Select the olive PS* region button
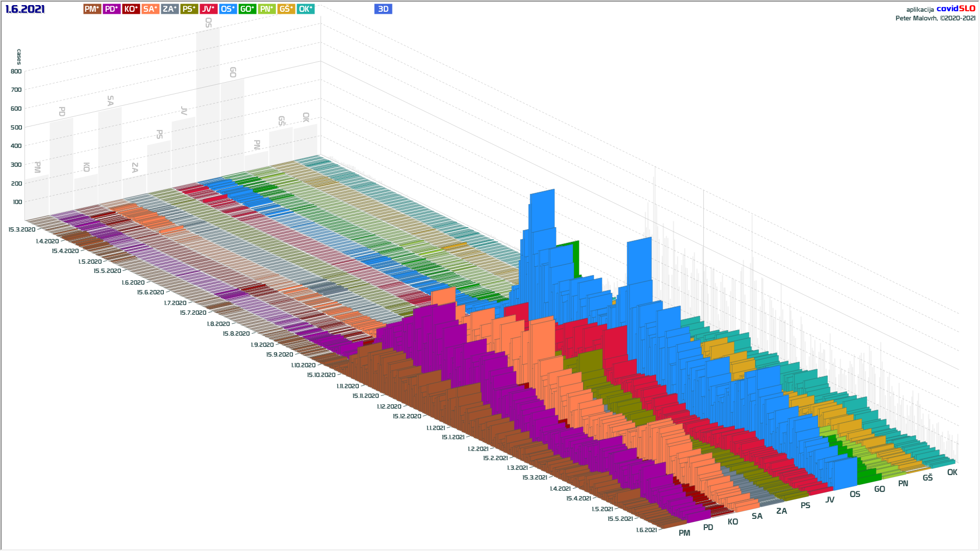 pyautogui.click(x=189, y=9)
